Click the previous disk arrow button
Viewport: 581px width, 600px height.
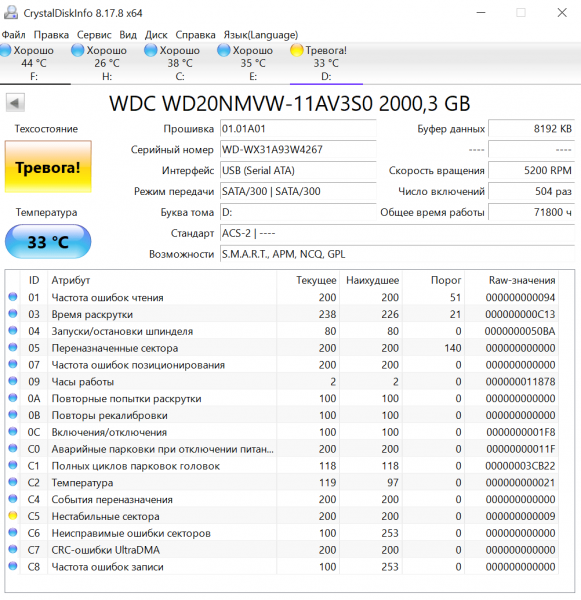[x=15, y=103]
